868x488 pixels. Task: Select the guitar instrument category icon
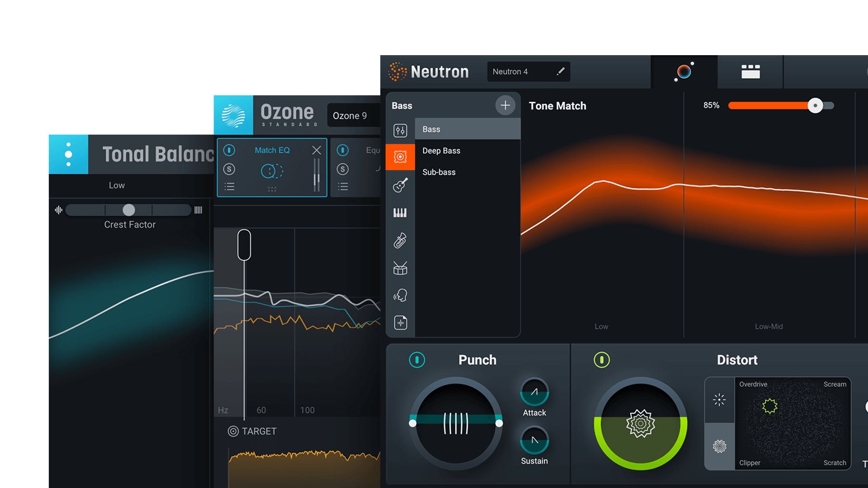click(x=400, y=185)
